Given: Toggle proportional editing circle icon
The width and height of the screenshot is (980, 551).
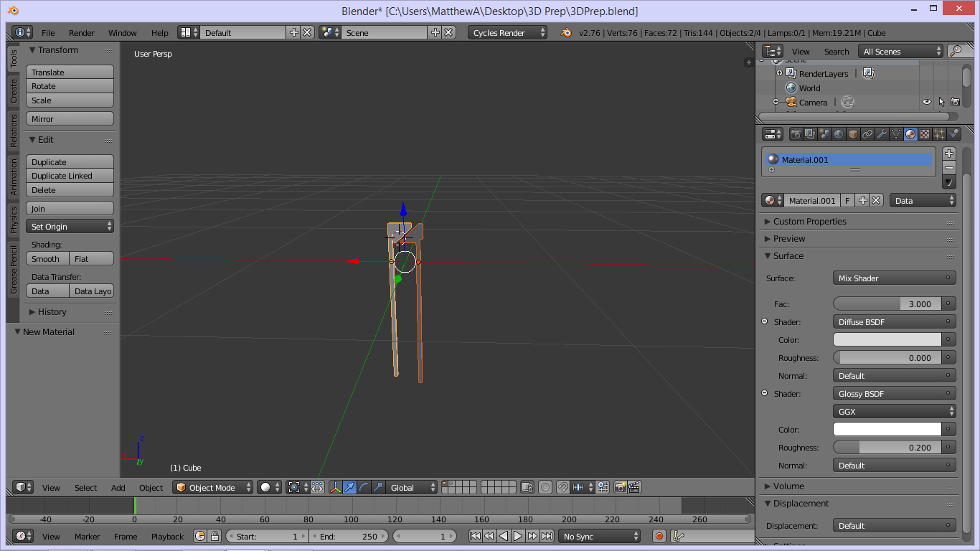Looking at the screenshot, I should pyautogui.click(x=545, y=487).
